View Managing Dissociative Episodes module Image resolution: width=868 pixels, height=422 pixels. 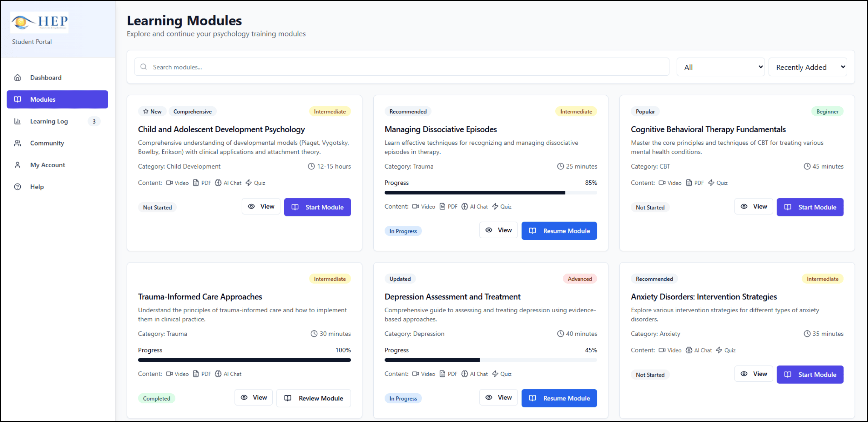point(499,230)
